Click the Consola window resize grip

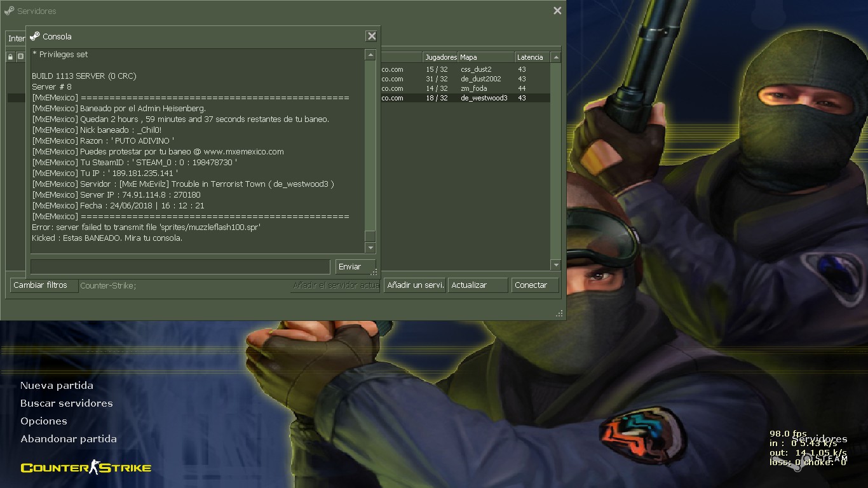tap(374, 272)
